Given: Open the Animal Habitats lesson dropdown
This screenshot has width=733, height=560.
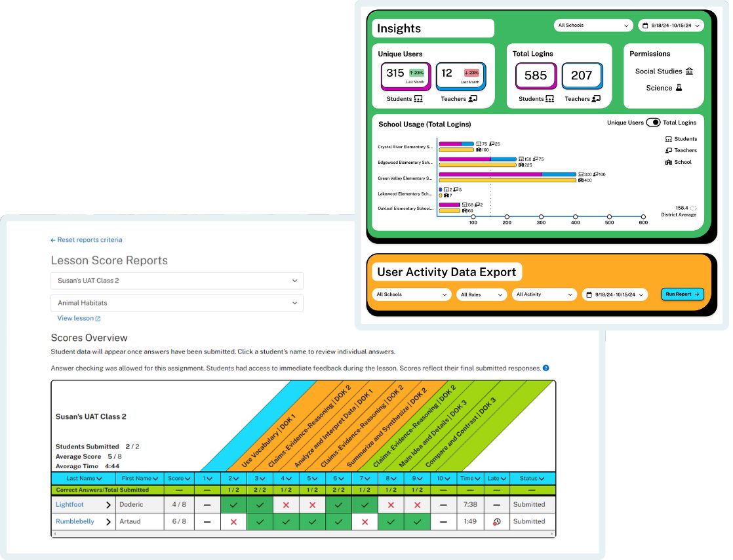Looking at the screenshot, I should pos(177,303).
